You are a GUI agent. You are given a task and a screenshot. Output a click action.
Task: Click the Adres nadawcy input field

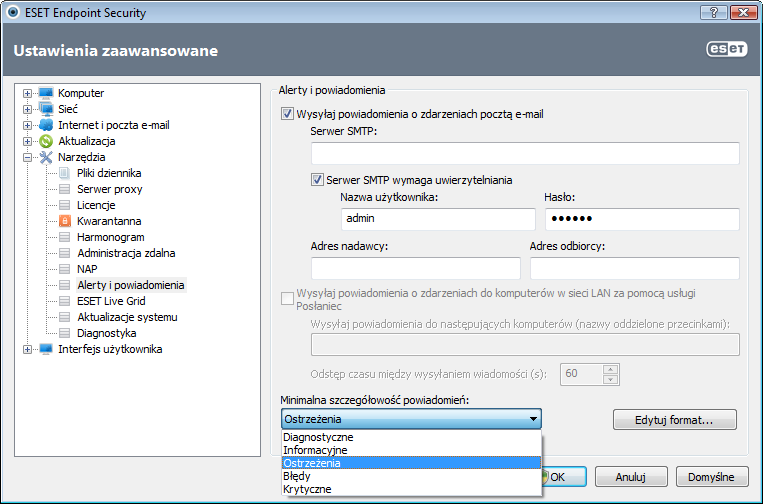point(416,268)
